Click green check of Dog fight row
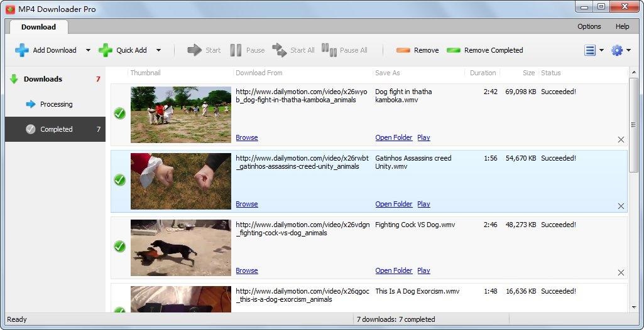The width and height of the screenshot is (644, 330). pyautogui.click(x=119, y=113)
